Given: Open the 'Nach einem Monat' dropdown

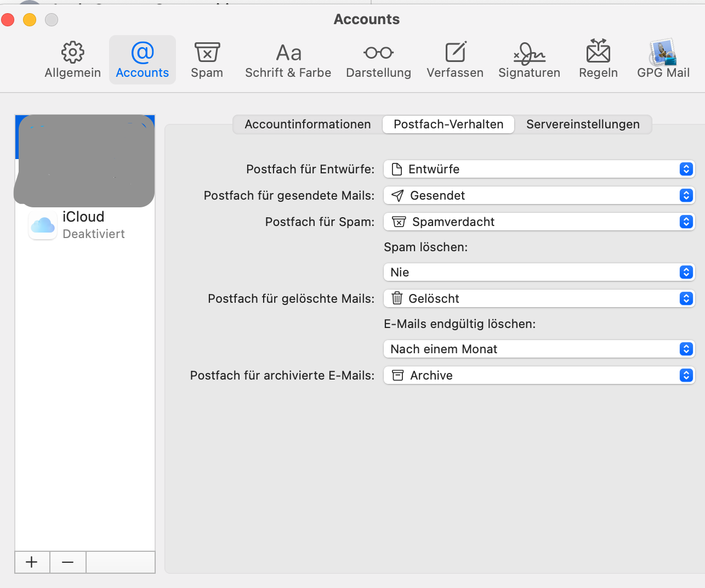Looking at the screenshot, I should tap(539, 349).
